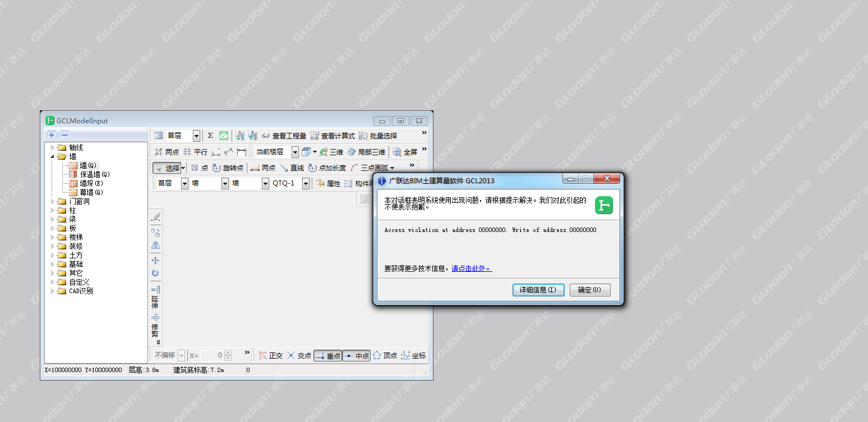Select the 点 point drawing tool
Image resolution: width=868 pixels, height=422 pixels.
pos(200,168)
